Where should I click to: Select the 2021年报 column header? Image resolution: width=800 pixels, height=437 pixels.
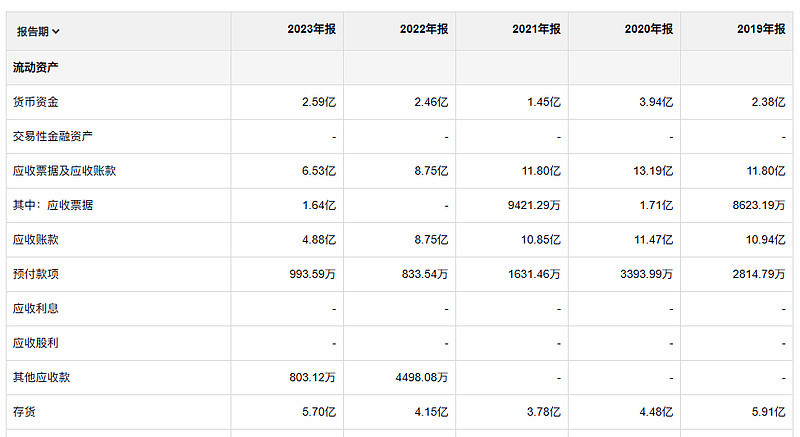[537, 30]
